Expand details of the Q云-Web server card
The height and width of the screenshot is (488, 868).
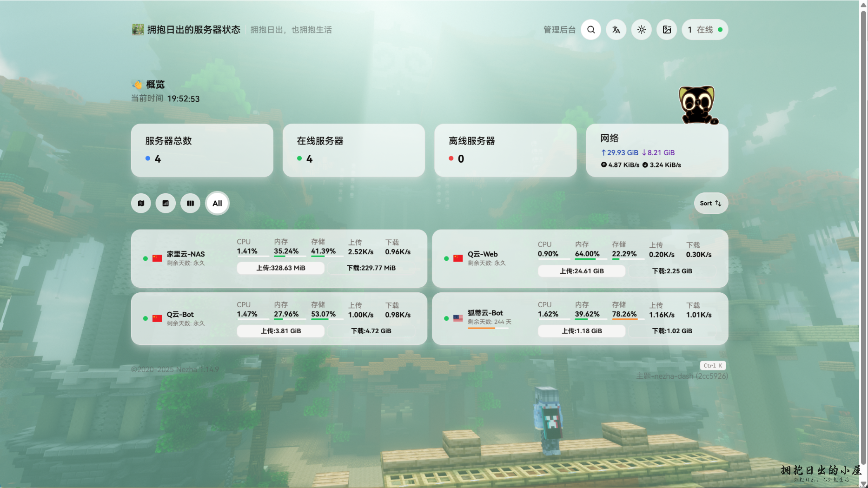[x=579, y=258]
